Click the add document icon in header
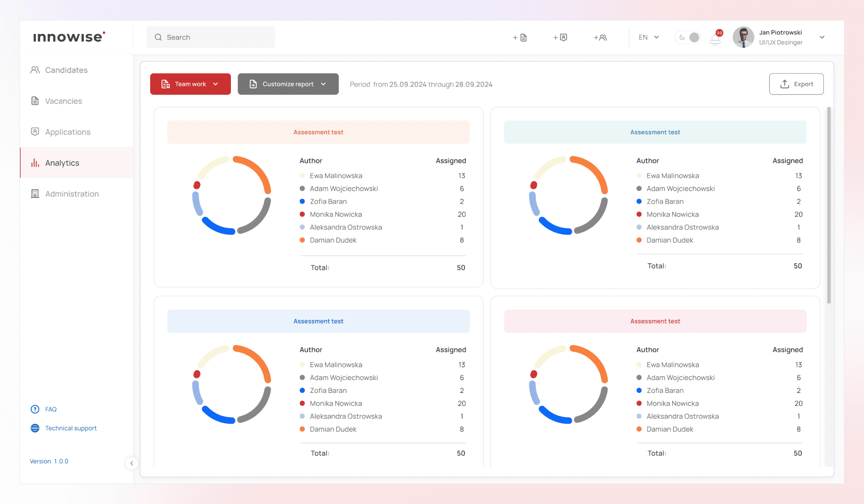This screenshot has height=504, width=864. [x=520, y=38]
